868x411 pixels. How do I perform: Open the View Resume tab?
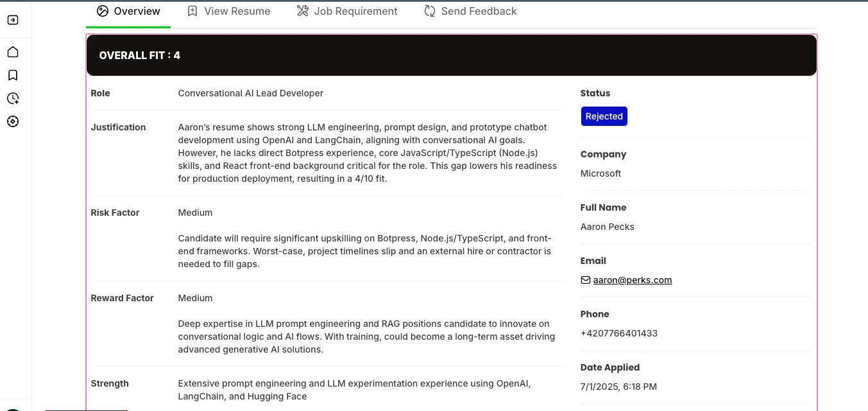point(237,11)
